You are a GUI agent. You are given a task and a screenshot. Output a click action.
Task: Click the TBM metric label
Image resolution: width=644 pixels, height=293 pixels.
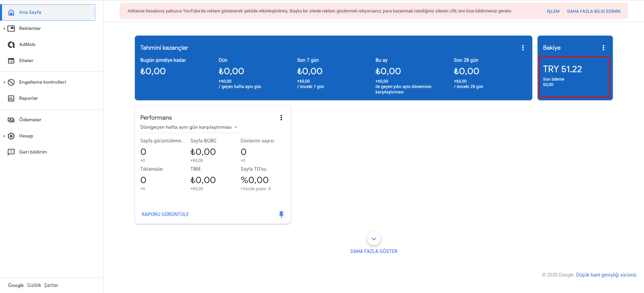pyautogui.click(x=195, y=169)
